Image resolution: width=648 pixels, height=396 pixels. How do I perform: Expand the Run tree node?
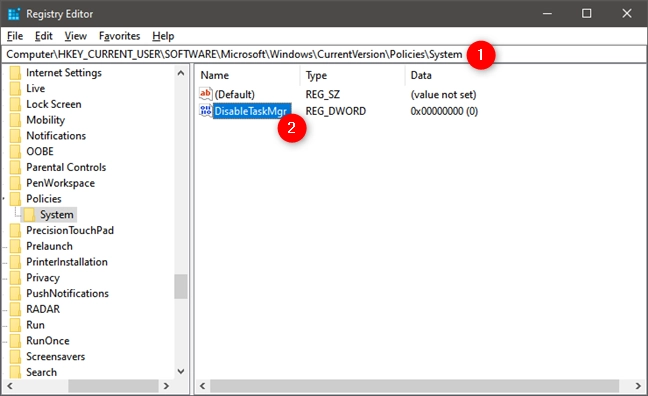pos(5,326)
